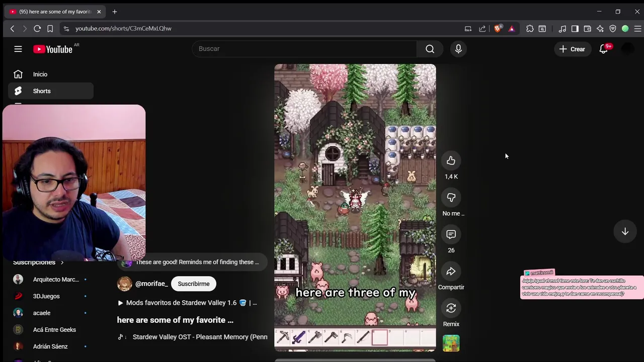
Task: Dislike the Short with thumbs down
Action: pos(451,198)
